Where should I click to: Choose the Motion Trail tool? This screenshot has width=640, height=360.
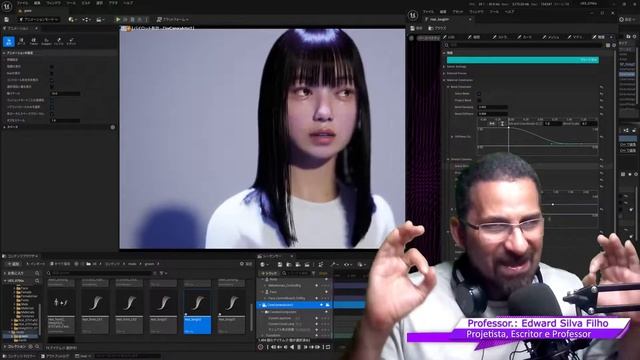[x=59, y=41]
